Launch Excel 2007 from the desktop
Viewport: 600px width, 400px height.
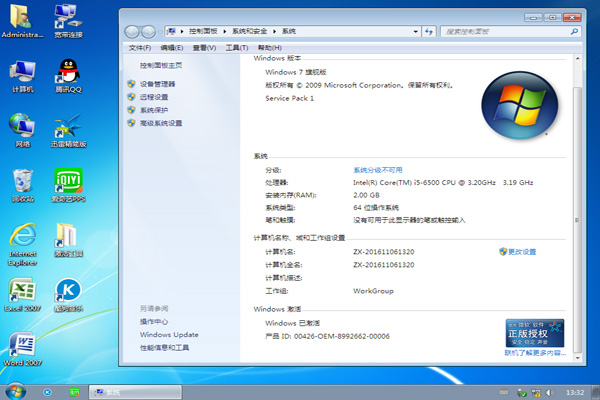click(22, 294)
